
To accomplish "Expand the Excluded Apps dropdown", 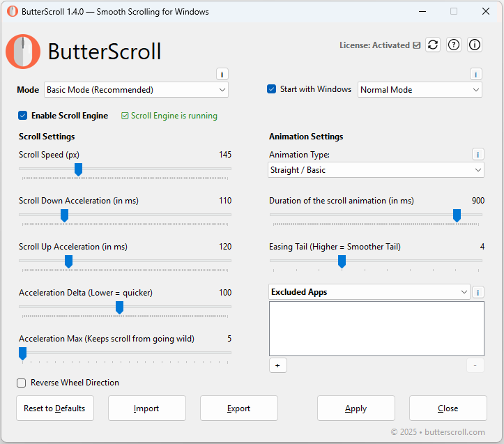I will 369,292.
